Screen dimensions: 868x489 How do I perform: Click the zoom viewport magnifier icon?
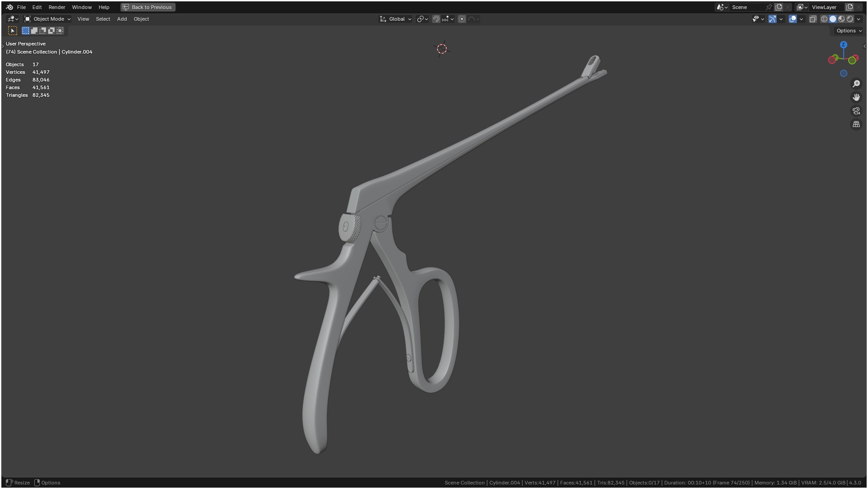point(856,84)
